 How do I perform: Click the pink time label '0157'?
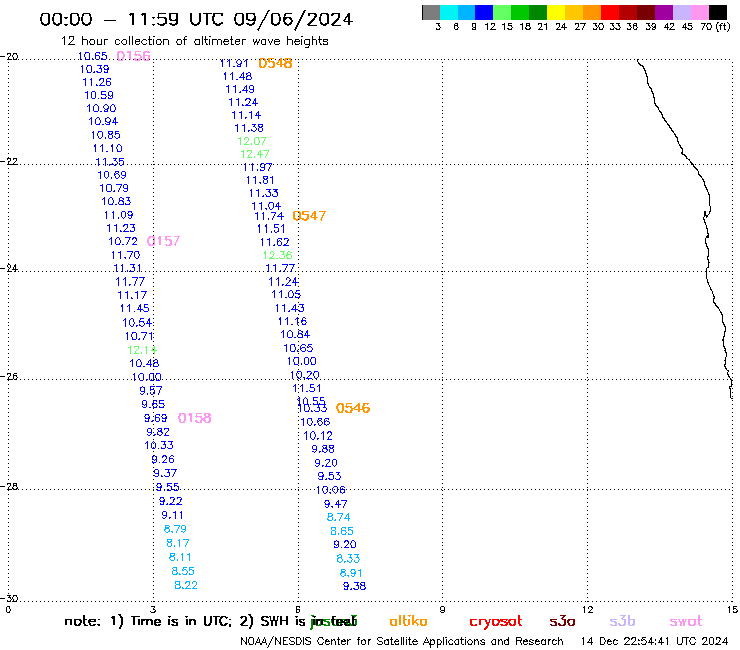(x=163, y=241)
